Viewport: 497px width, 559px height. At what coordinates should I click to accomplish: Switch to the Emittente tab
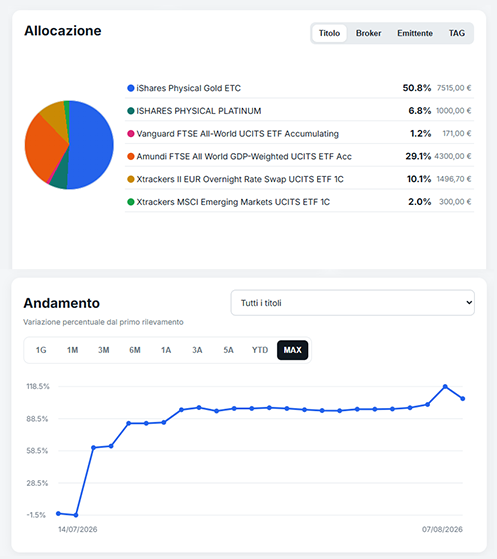click(x=415, y=33)
